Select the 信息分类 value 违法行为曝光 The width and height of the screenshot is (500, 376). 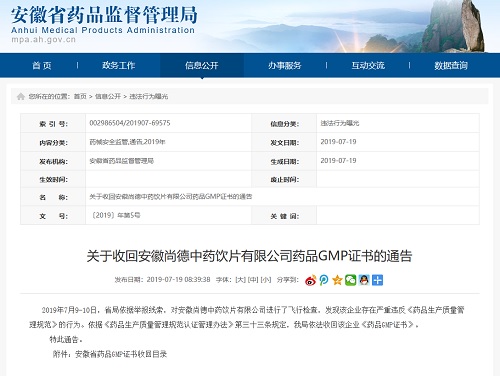pos(340,123)
